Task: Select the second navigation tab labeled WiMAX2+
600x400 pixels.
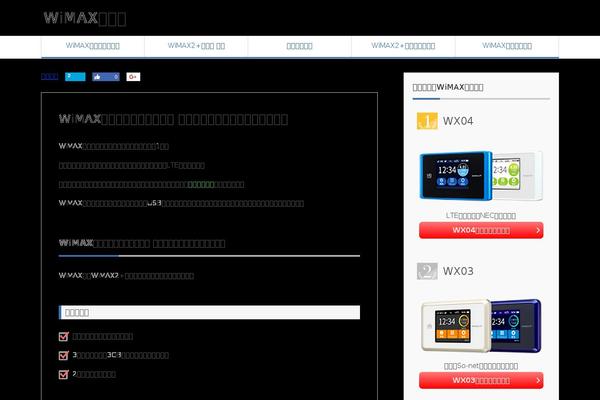Action: click(196, 46)
